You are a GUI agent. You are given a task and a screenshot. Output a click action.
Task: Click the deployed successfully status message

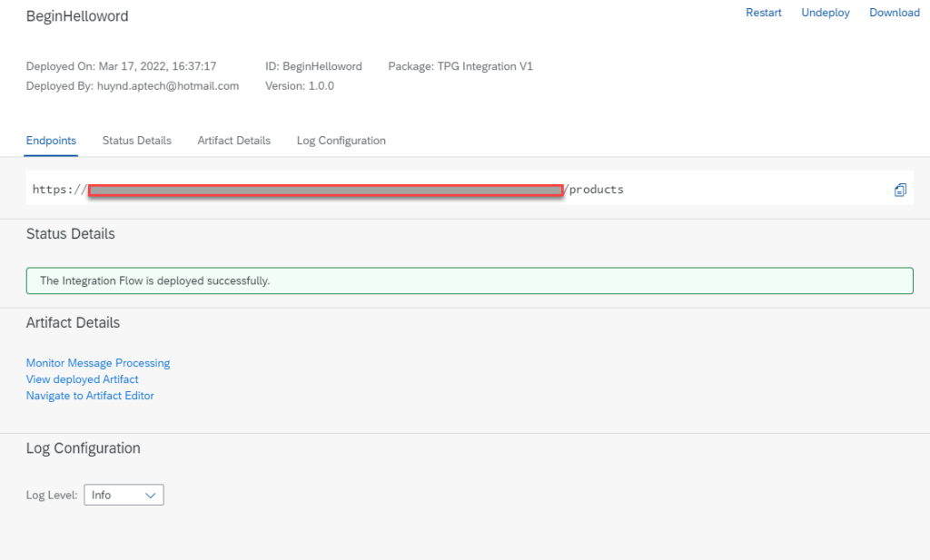pyautogui.click(x=154, y=281)
